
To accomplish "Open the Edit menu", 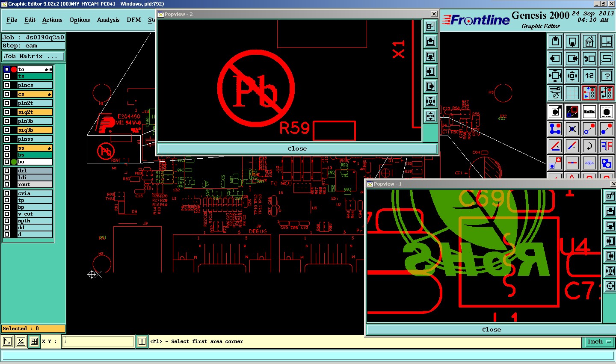I will coord(30,20).
